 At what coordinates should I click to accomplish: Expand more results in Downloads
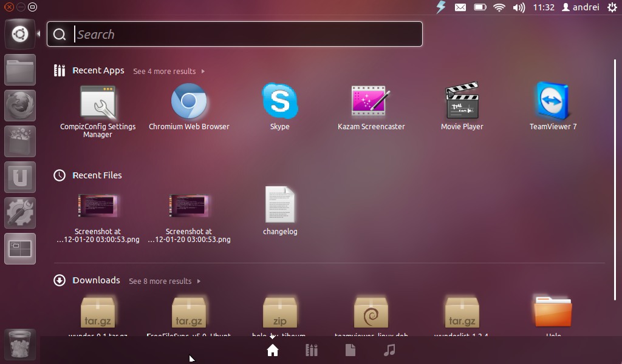tap(160, 281)
